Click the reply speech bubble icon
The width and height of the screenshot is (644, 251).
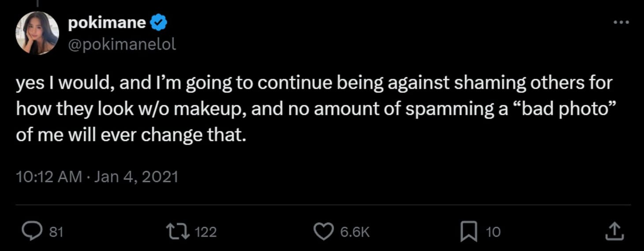click(x=31, y=232)
